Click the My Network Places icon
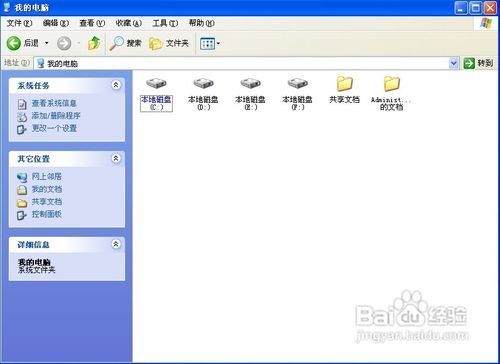The image size is (500, 364). (22, 177)
